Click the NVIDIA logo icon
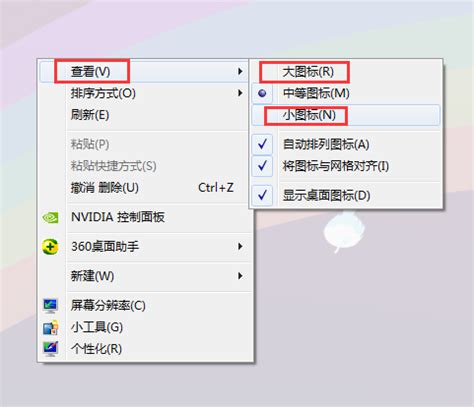 [x=50, y=218]
